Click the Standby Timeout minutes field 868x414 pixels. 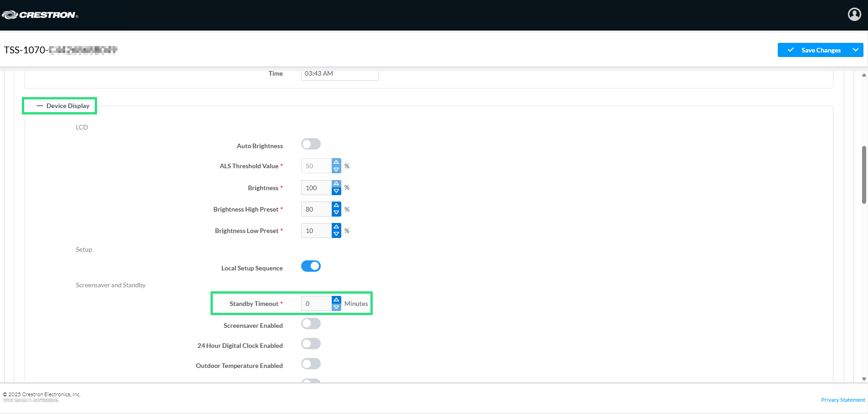(x=317, y=304)
